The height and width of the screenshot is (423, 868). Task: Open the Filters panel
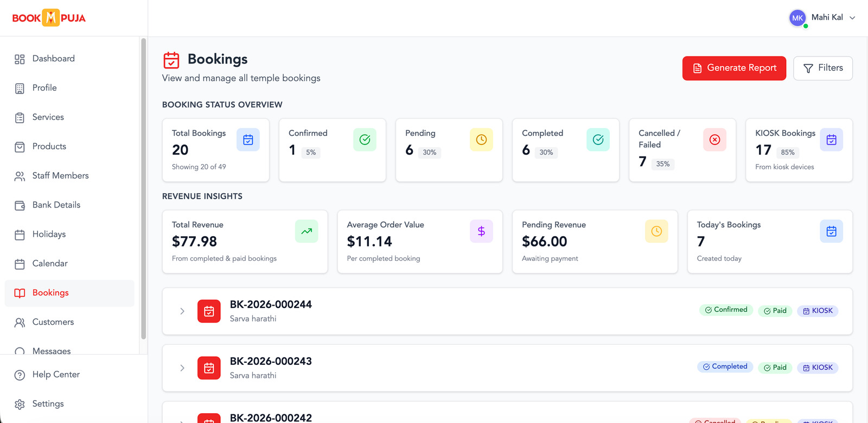pyautogui.click(x=822, y=68)
